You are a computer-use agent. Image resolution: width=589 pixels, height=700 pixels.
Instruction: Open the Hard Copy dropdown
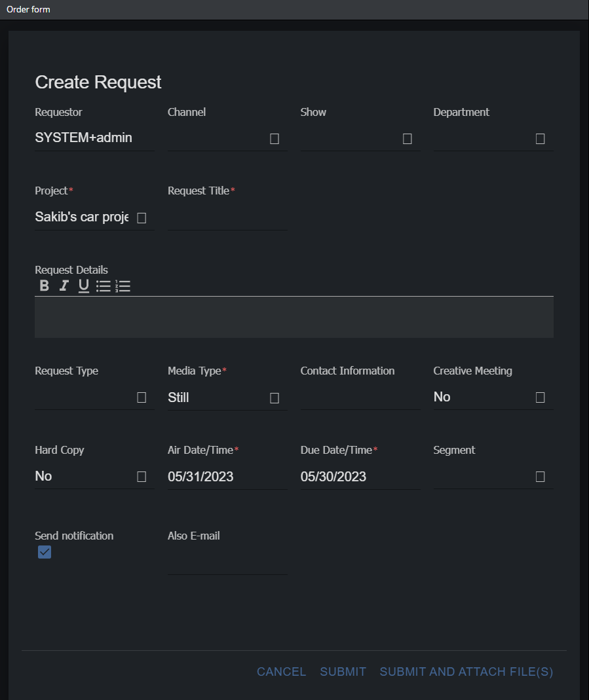pyautogui.click(x=142, y=477)
